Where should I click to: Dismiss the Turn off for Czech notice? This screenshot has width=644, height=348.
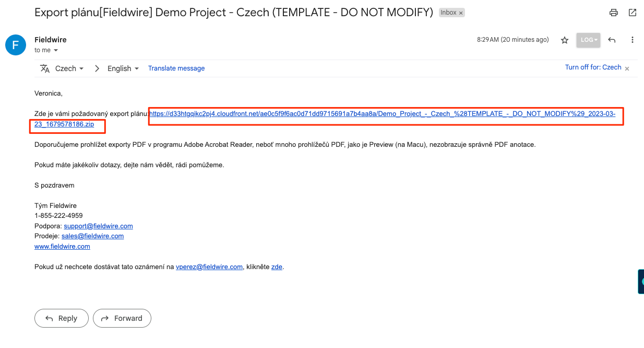click(627, 68)
